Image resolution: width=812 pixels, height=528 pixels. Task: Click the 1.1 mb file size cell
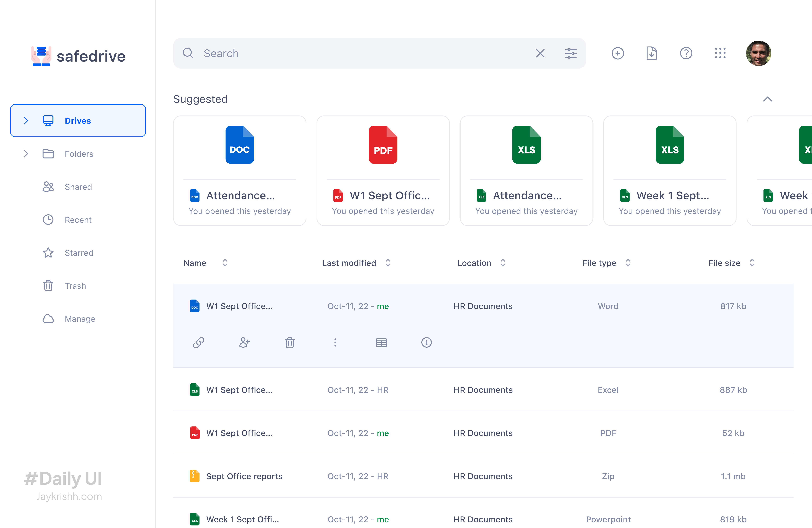pos(733,476)
